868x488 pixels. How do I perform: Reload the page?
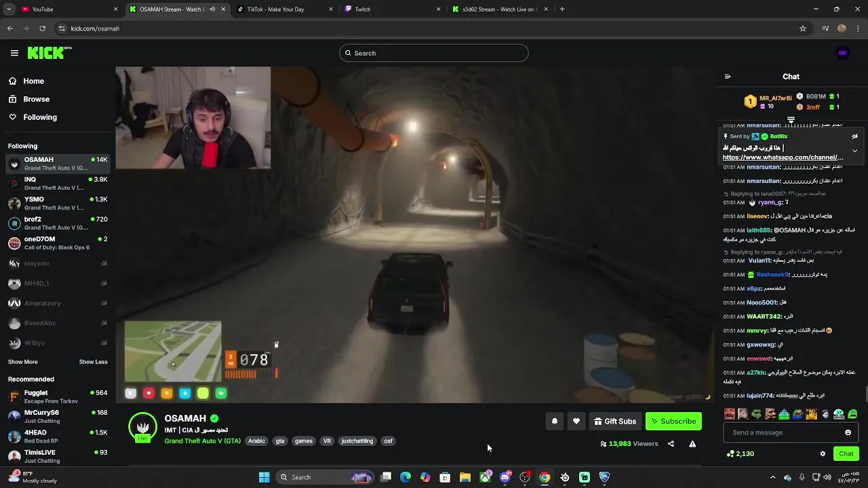tap(43, 28)
